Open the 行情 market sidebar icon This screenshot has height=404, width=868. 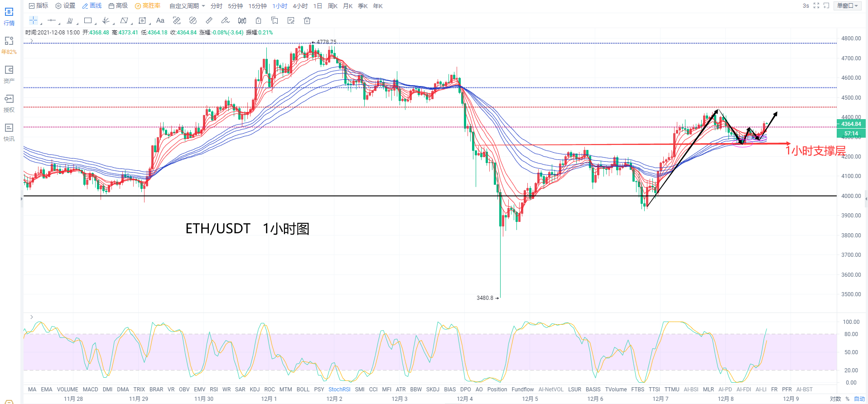(9, 16)
